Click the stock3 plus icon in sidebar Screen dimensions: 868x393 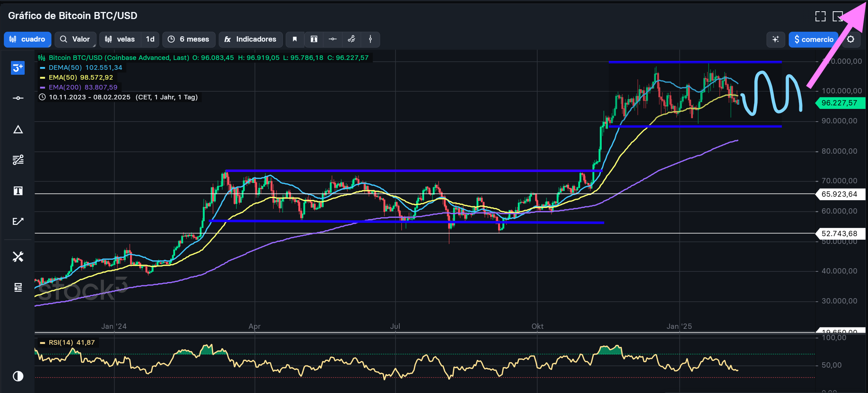(x=18, y=68)
